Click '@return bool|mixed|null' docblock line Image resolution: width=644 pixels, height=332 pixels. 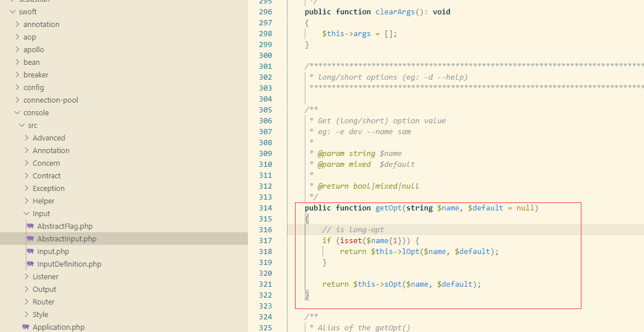pyautogui.click(x=368, y=186)
